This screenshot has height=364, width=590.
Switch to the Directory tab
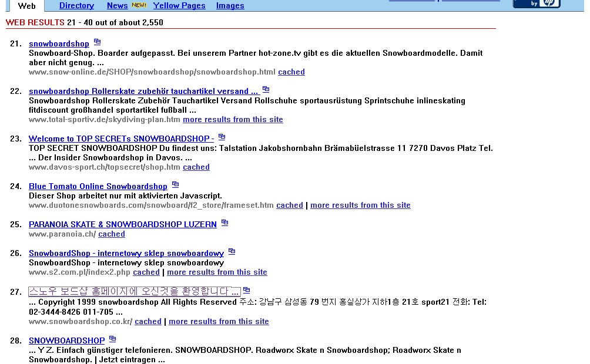[77, 6]
